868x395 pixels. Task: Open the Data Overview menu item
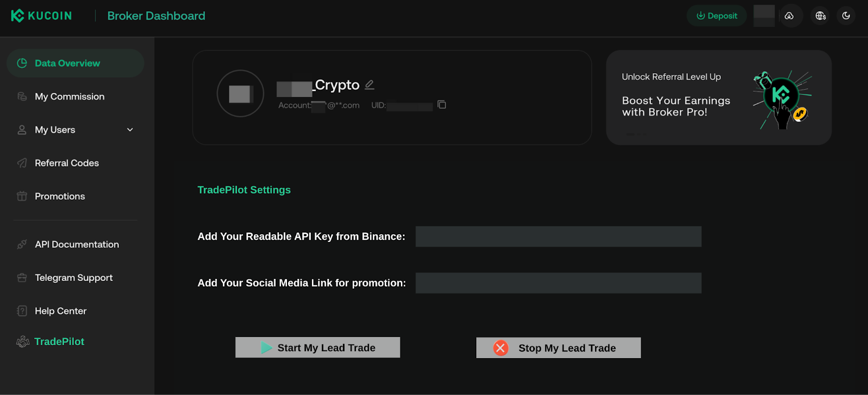click(67, 63)
